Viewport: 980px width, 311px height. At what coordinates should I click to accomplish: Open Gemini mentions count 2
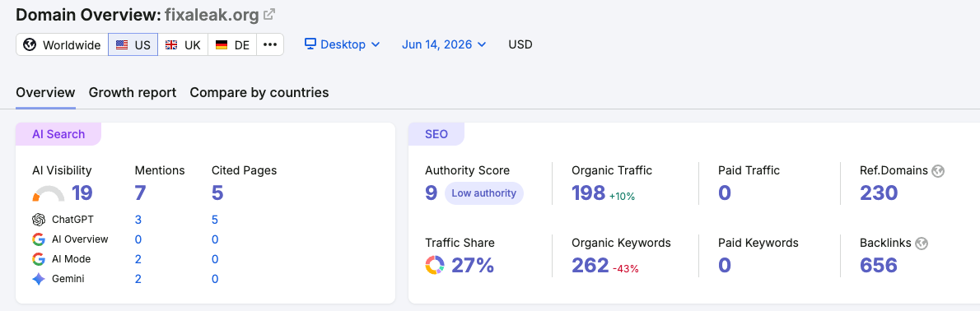click(138, 279)
